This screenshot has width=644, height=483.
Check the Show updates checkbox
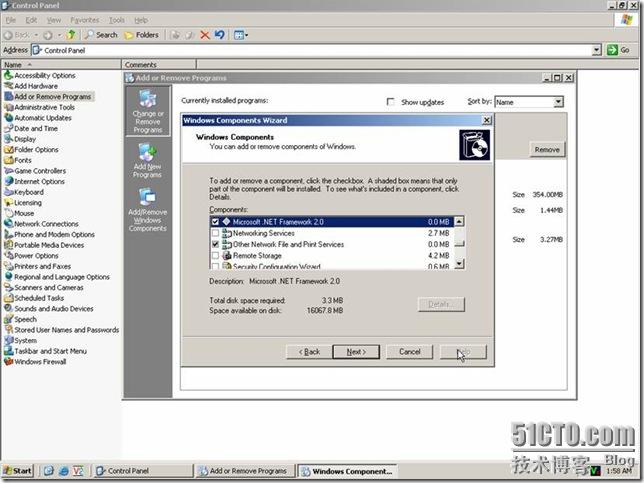tap(391, 101)
